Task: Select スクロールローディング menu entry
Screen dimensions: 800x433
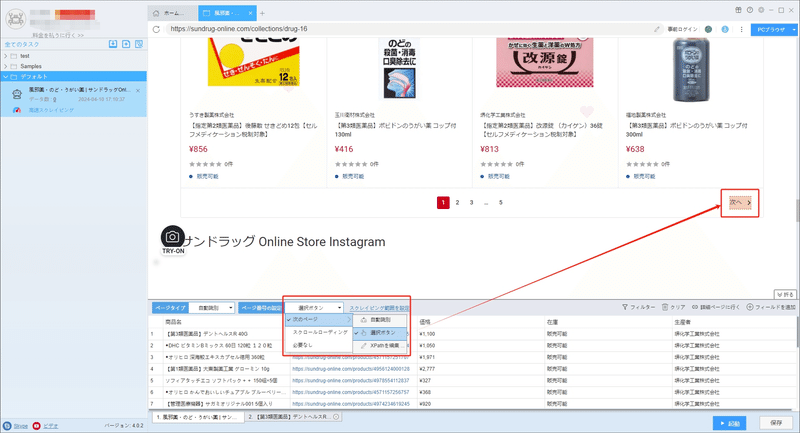Action: (319, 332)
